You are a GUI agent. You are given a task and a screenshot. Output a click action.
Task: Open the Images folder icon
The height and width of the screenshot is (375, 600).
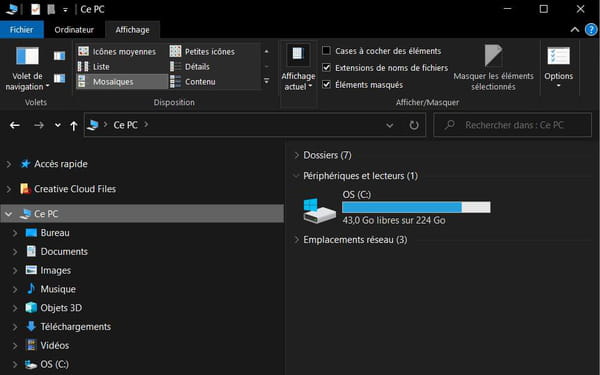pos(31,270)
